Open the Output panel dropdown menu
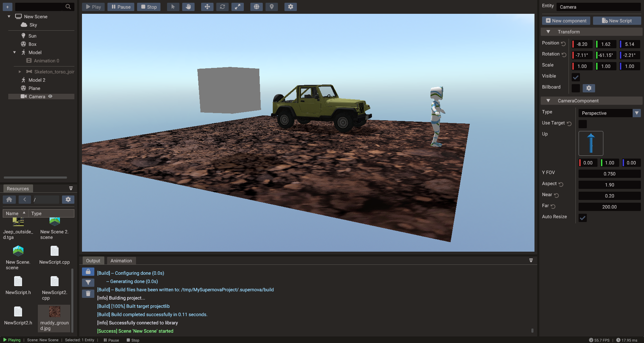Viewport: 644px width, 343px height. point(531,261)
